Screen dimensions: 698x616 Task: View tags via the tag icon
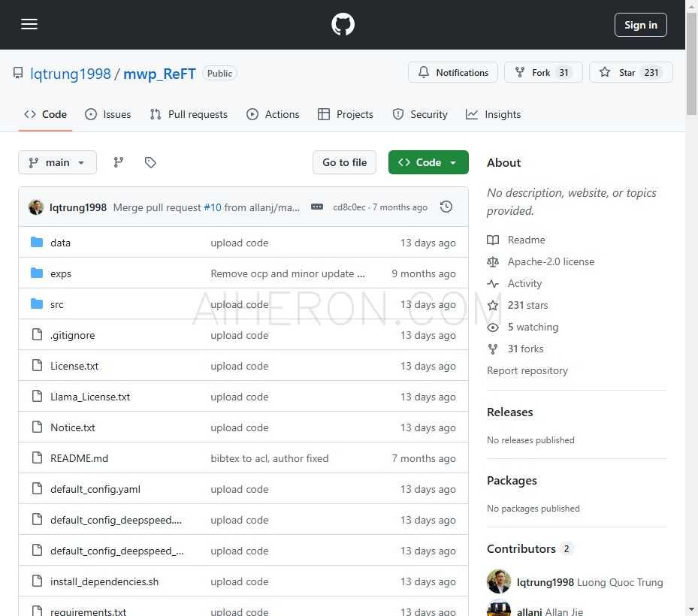pyautogui.click(x=150, y=162)
